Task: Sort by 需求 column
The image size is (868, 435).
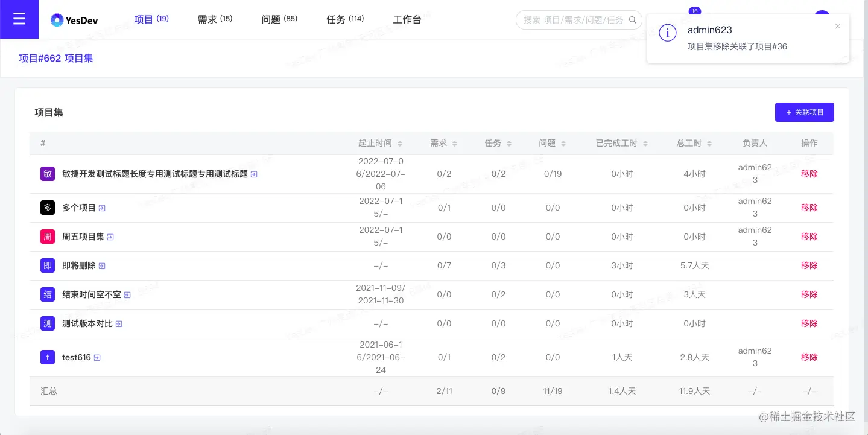Action: click(454, 144)
